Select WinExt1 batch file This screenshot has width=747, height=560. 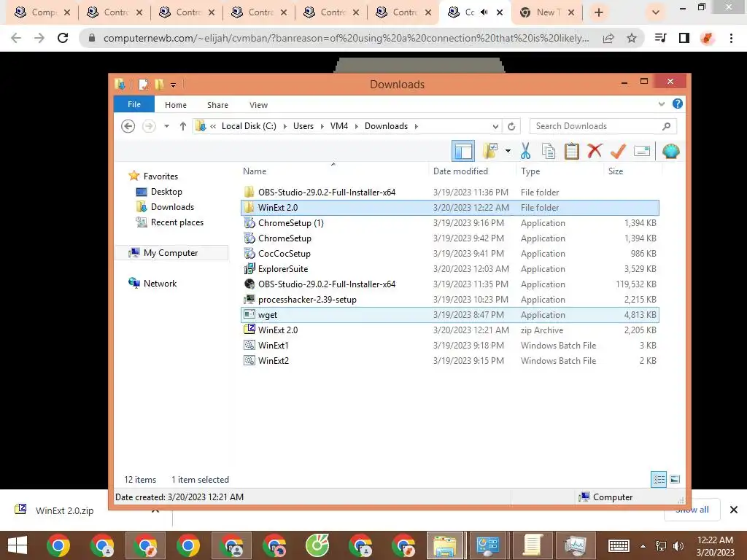point(449,345)
